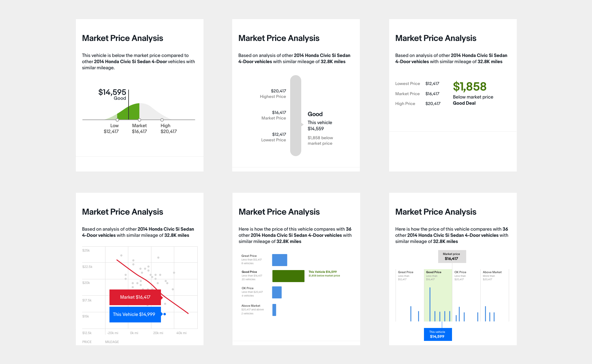This screenshot has height=364, width=592.
Task: Click the gray vertical price range bar
Action: (x=296, y=115)
